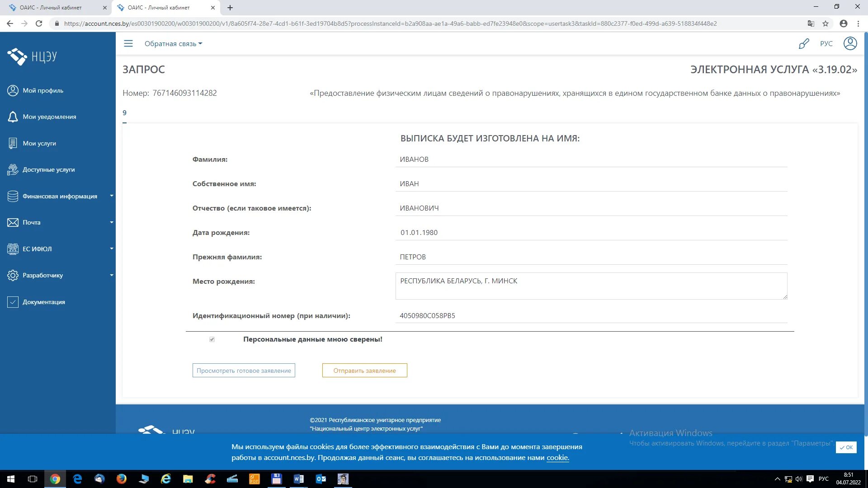Screen dimensions: 868x488
Task: Open Мой профиль in sidebar
Action: [42, 90]
